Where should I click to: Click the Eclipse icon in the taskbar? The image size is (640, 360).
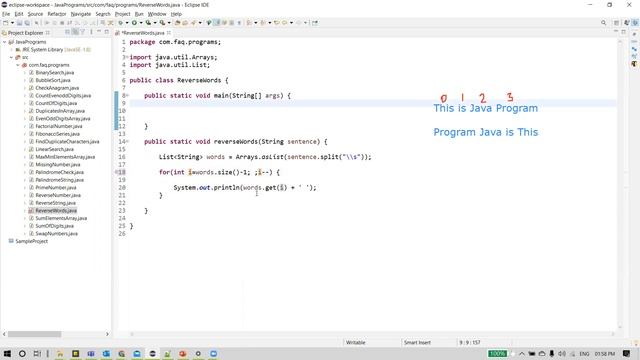click(152, 353)
